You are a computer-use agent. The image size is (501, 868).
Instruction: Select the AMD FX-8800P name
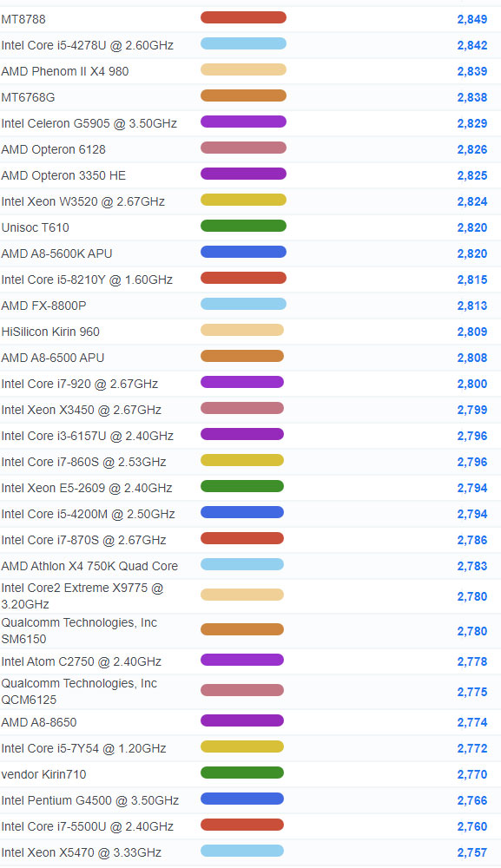pyautogui.click(x=43, y=306)
